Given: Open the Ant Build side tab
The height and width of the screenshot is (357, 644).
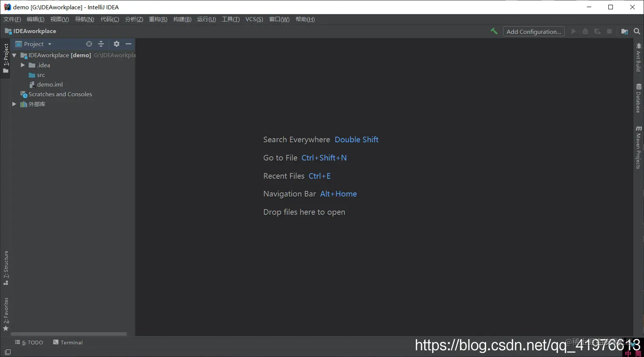Looking at the screenshot, I should pyautogui.click(x=638, y=57).
